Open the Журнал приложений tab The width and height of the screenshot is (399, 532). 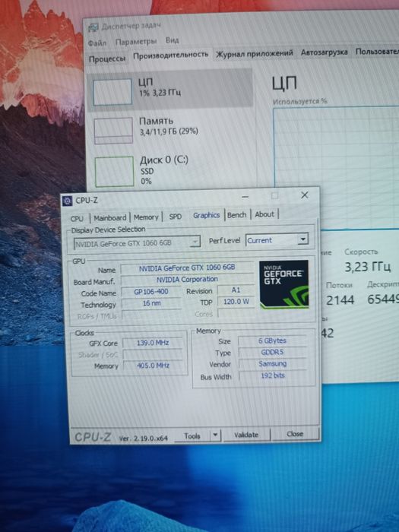click(x=255, y=54)
